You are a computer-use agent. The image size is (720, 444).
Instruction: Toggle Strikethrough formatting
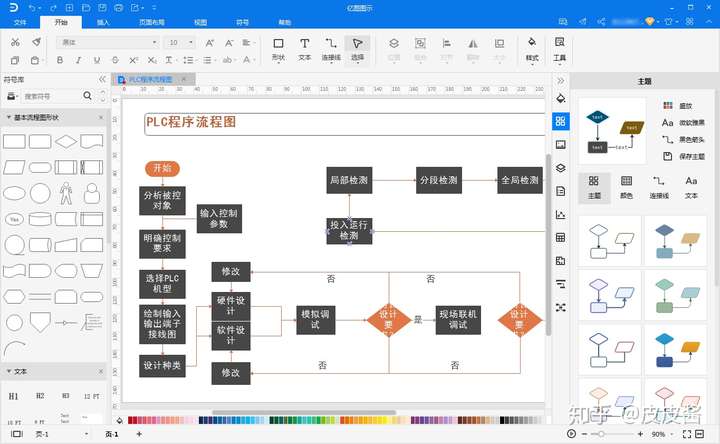tap(115, 60)
